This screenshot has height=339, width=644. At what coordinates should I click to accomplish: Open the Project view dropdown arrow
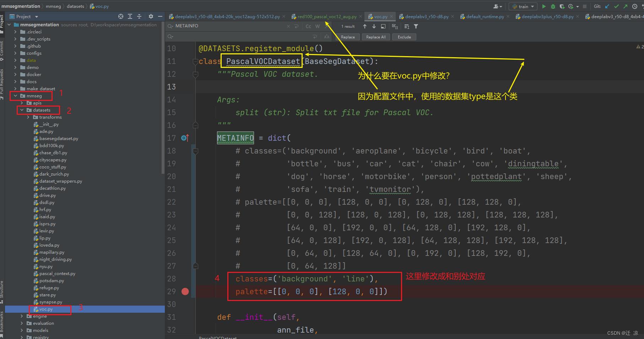pos(36,17)
